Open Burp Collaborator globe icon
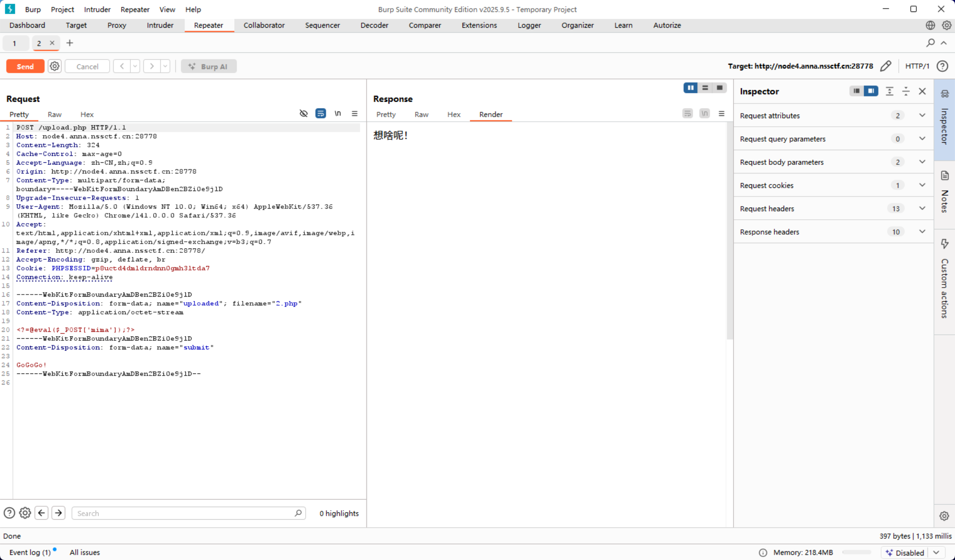This screenshot has height=560, width=955. [x=930, y=25]
